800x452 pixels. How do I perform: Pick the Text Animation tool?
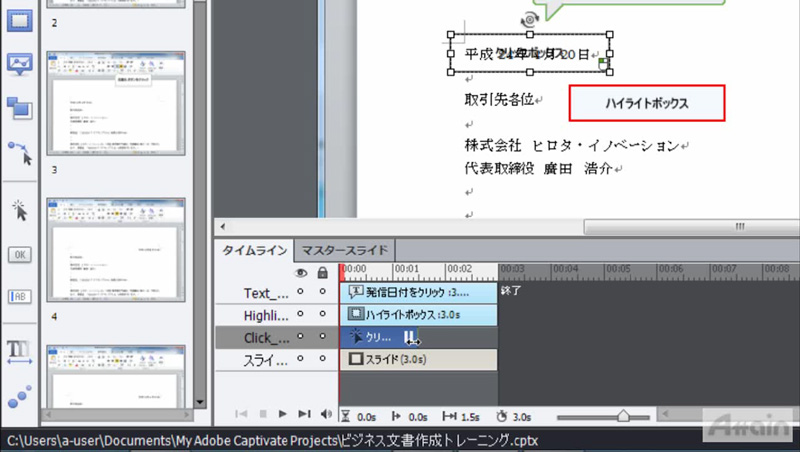19,350
